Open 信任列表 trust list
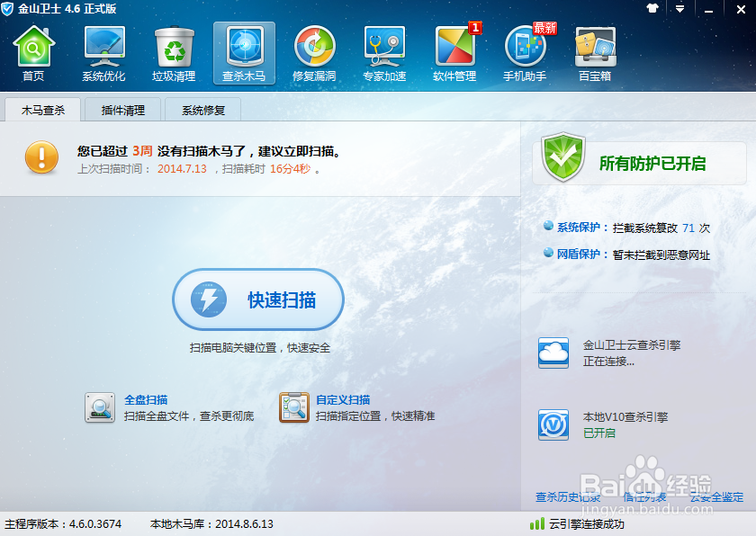 [644, 497]
